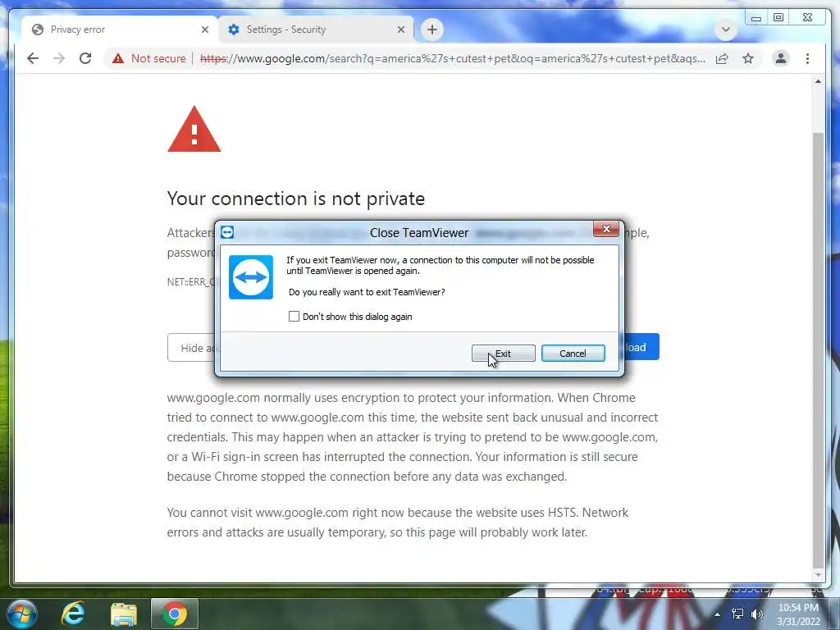Open Windows Explorer from taskbar

124,614
